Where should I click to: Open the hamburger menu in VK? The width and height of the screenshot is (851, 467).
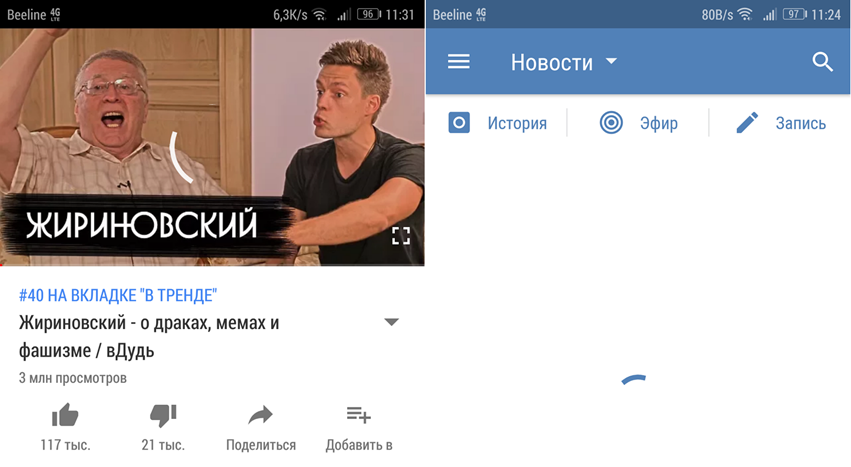point(459,61)
